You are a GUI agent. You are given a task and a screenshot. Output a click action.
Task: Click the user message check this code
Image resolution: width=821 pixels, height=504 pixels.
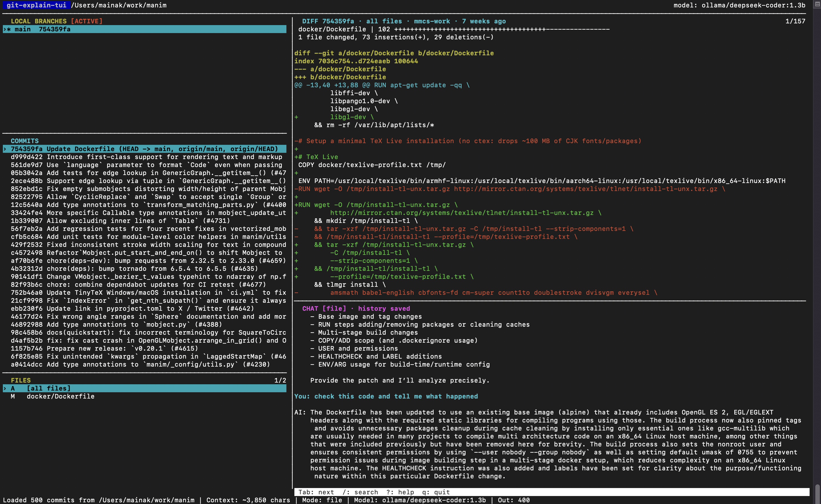pyautogui.click(x=386, y=396)
